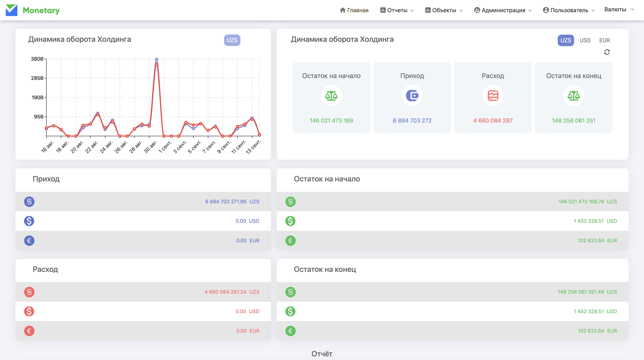
Task: Click the refresh icon under currency switcher
Action: pyautogui.click(x=607, y=52)
